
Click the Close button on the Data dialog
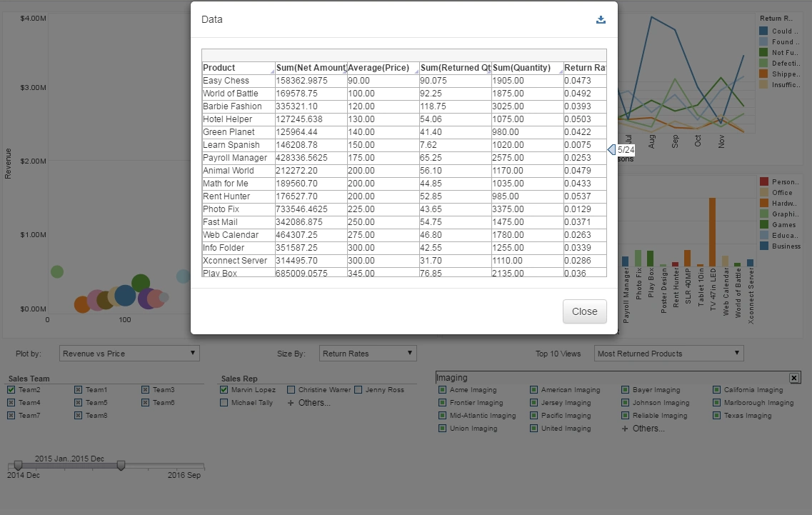click(584, 311)
